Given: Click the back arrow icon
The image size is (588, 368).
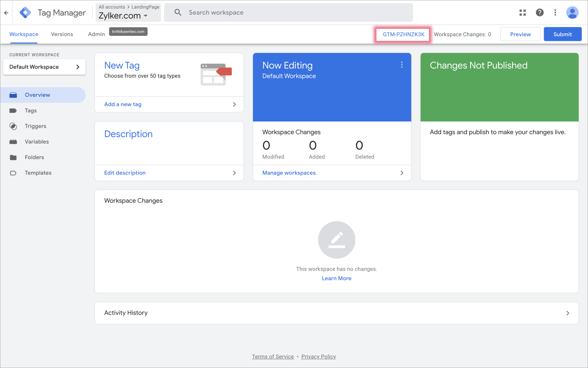Looking at the screenshot, I should 6,13.
